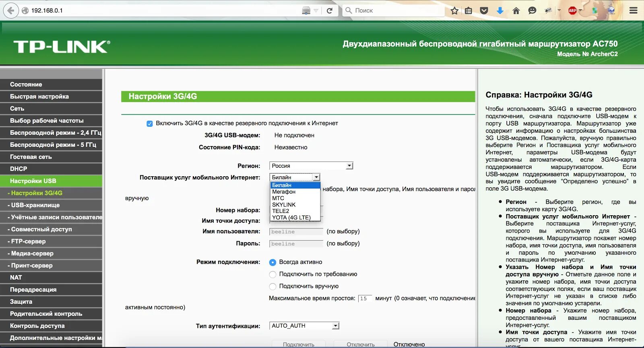Choose TELE2 from the provider list
The image size is (644, 348).
click(x=295, y=211)
